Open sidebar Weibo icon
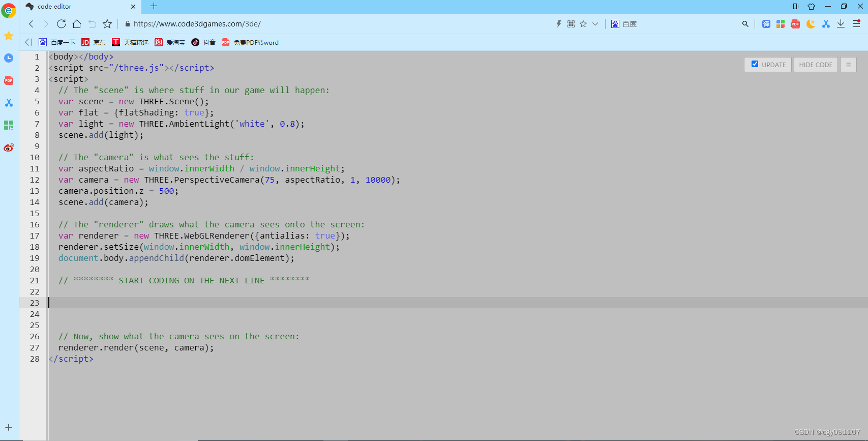868x441 pixels. point(9,148)
